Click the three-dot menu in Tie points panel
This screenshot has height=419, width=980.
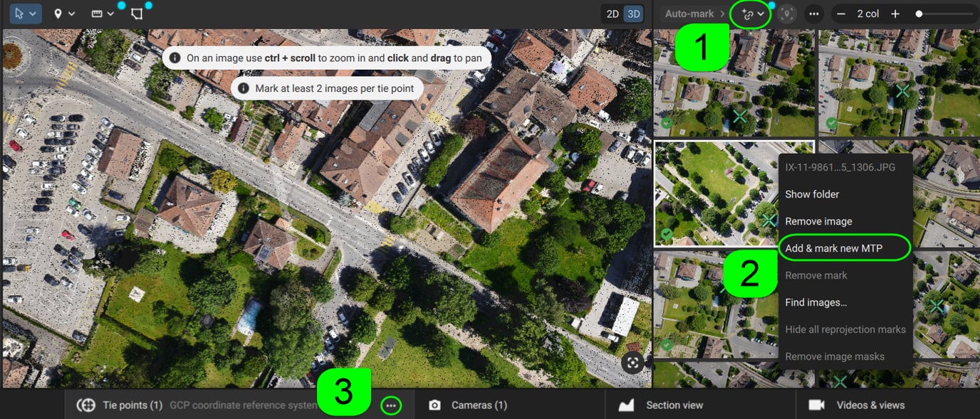[390, 405]
